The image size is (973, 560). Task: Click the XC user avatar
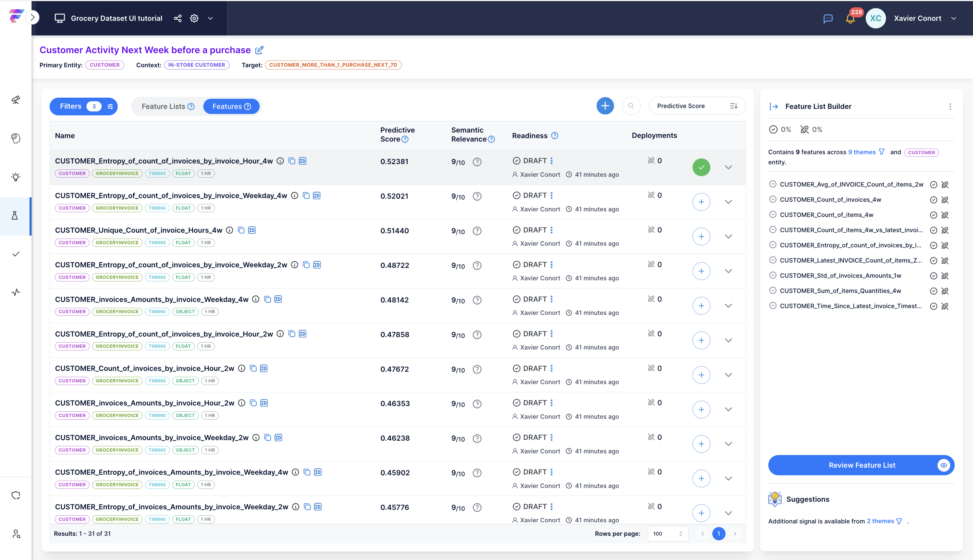click(876, 19)
